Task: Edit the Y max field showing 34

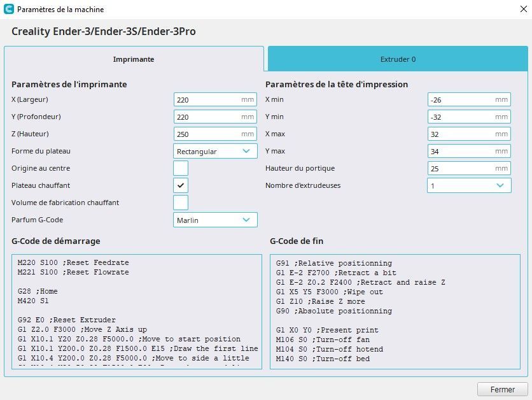Action: [x=469, y=151]
